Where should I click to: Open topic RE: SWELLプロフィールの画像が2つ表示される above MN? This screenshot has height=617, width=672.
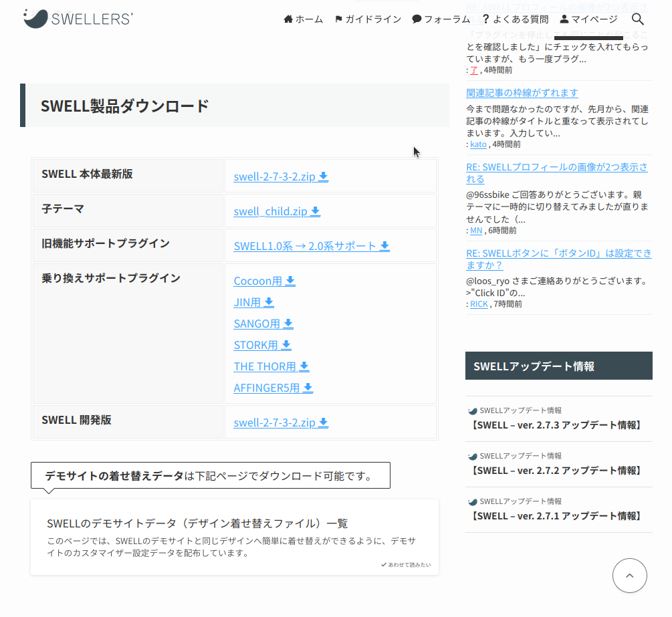tap(557, 173)
